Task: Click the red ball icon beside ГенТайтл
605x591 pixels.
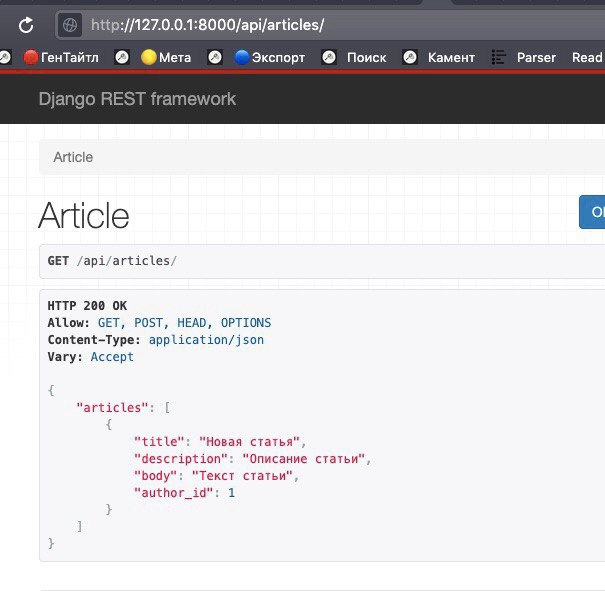Action: (x=31, y=57)
